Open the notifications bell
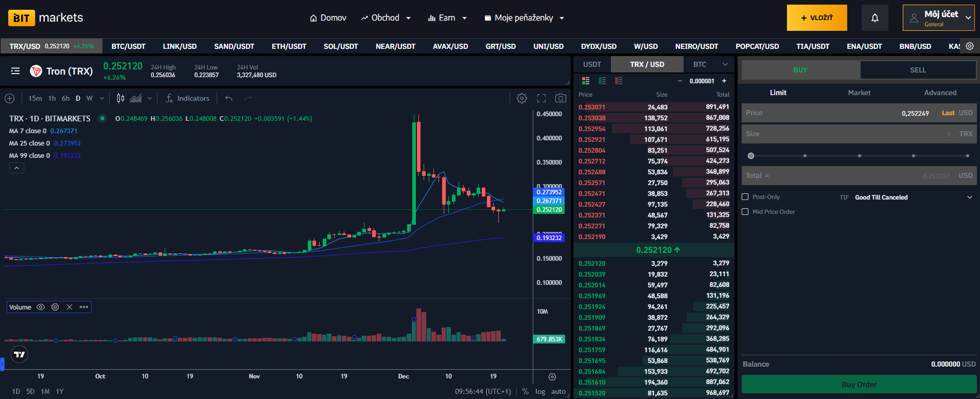This screenshot has width=980, height=399. (x=874, y=18)
